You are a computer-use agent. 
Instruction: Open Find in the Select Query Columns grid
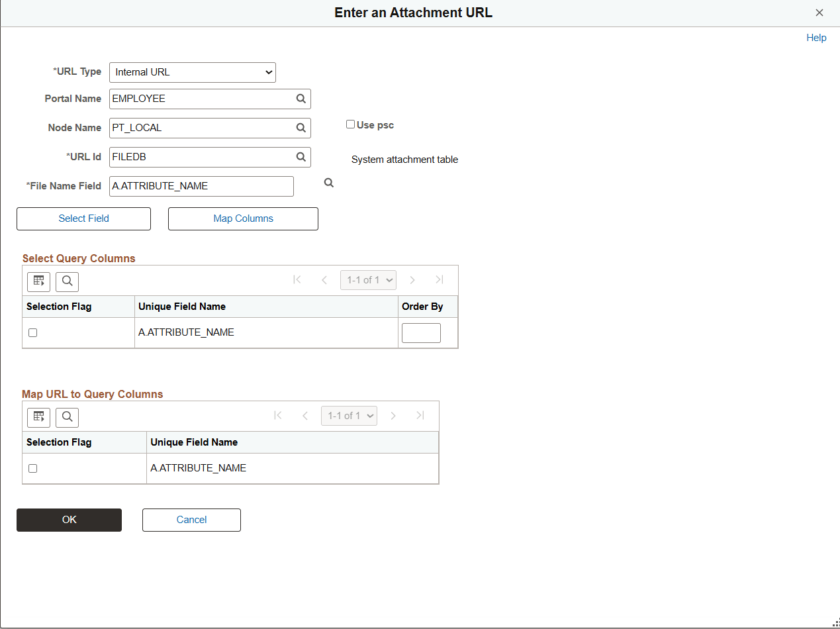[x=67, y=281]
